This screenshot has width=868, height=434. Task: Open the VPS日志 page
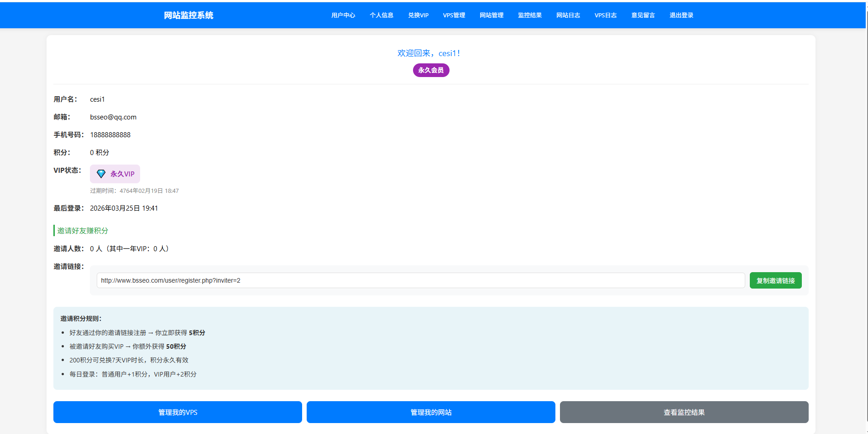click(x=605, y=15)
